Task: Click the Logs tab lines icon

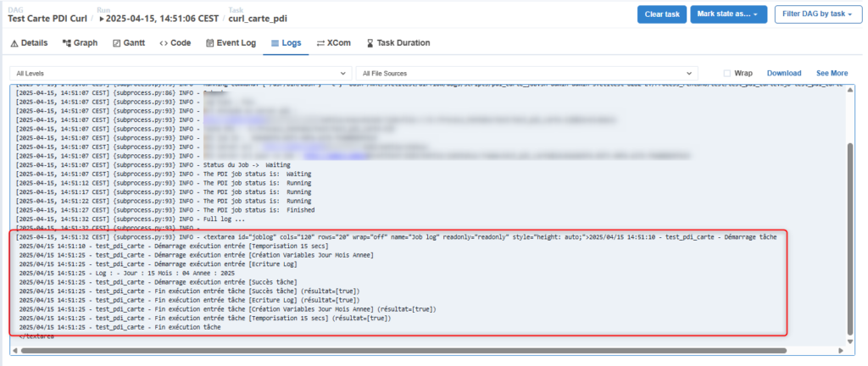Action: (275, 43)
